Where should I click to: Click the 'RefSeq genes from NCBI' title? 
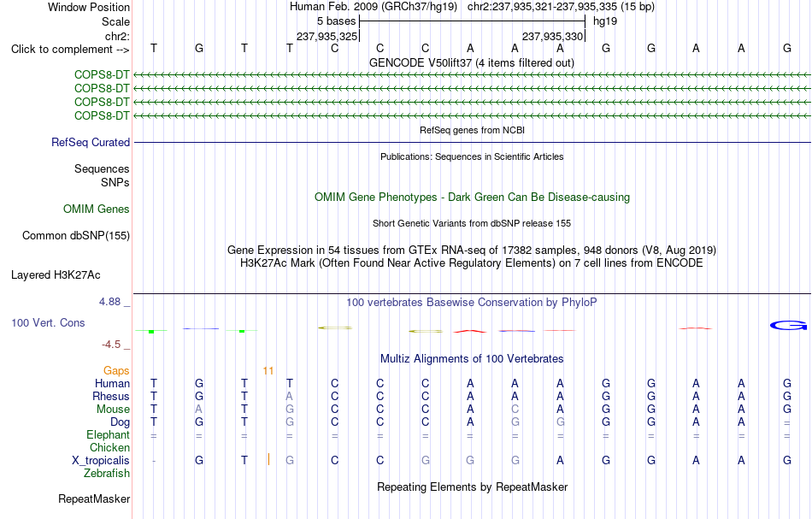point(472,131)
